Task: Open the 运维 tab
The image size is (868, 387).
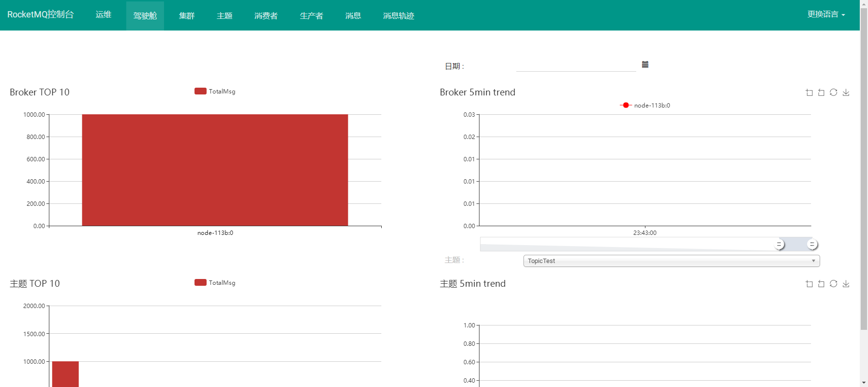Action: [104, 15]
